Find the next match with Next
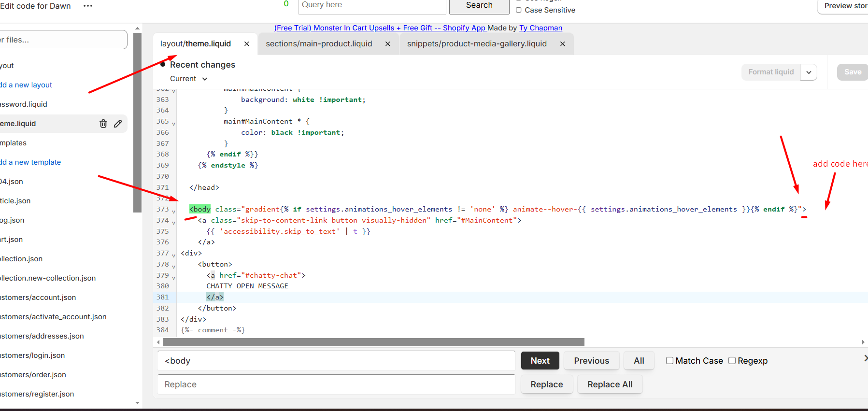Image resolution: width=868 pixels, height=411 pixels. click(540, 361)
